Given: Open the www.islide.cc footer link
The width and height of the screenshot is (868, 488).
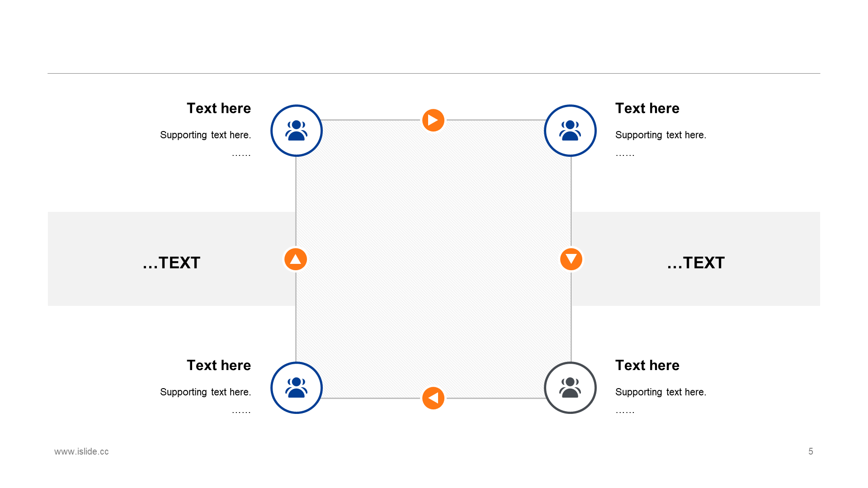Looking at the screenshot, I should [81, 451].
